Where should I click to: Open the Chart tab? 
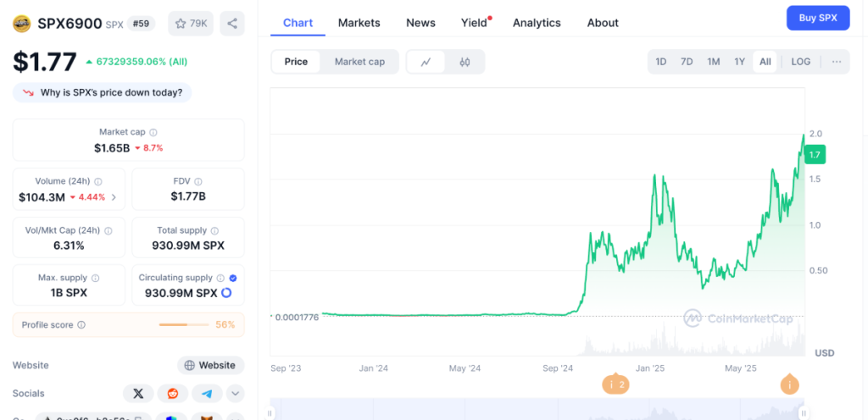coord(298,23)
